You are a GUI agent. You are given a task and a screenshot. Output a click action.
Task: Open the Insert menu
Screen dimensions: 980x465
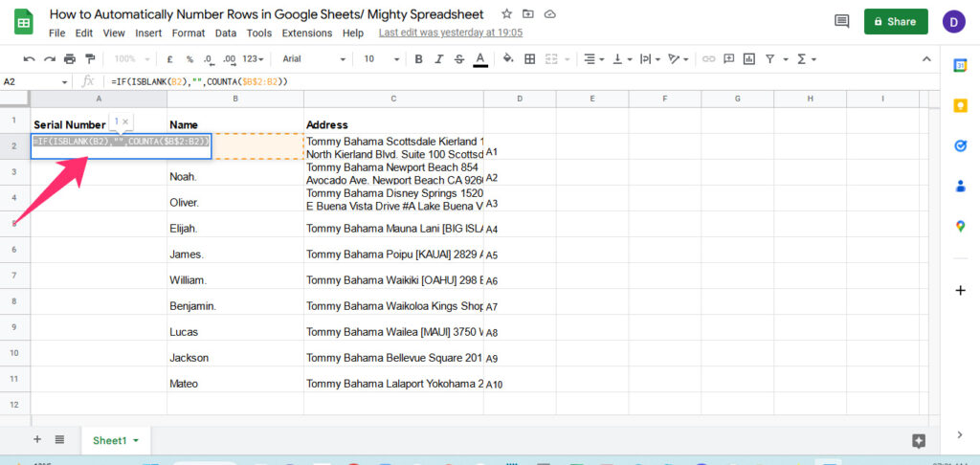[x=148, y=33]
